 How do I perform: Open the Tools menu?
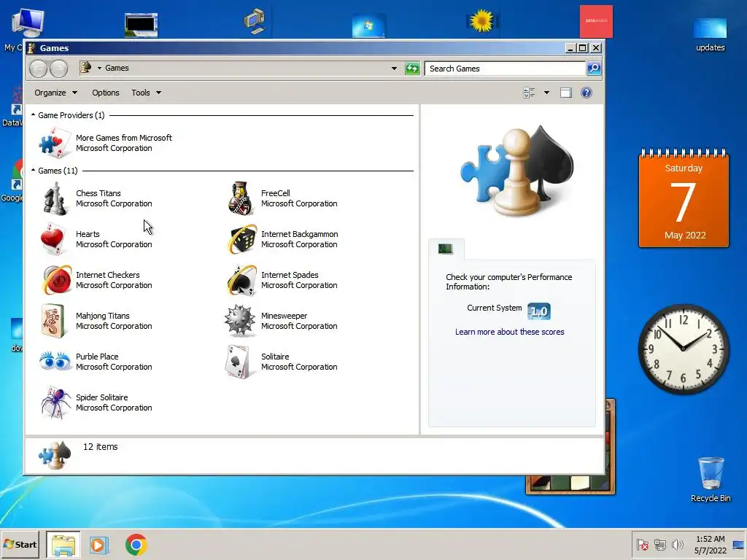(x=146, y=93)
